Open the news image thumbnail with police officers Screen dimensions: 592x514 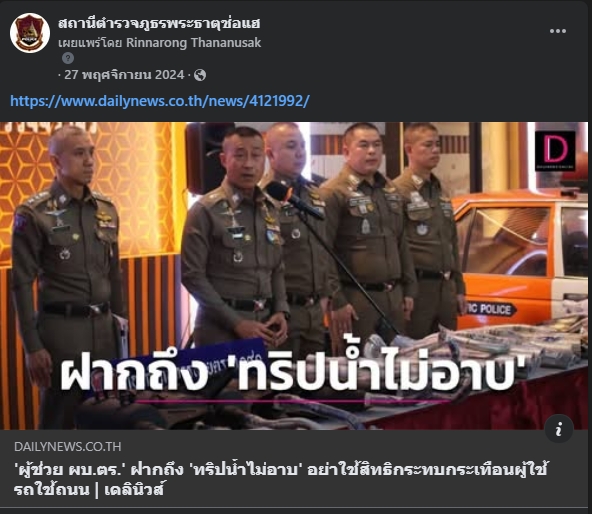294,276
